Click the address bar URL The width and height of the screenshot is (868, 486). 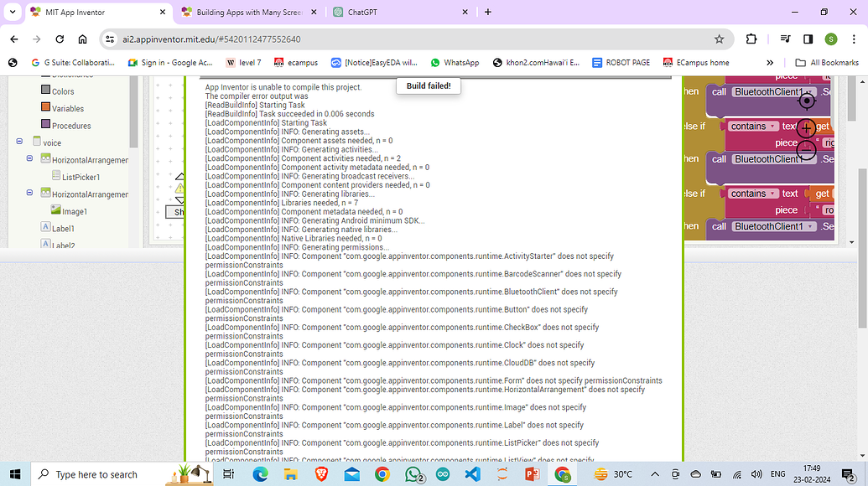point(211,39)
